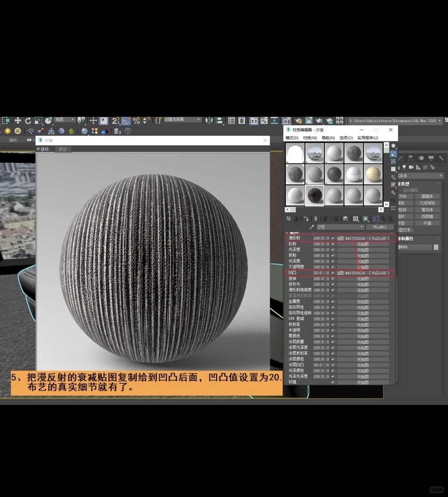Click the VRayMtl type button
Image resolution: width=448 pixels, height=497 pixels.
380,227
